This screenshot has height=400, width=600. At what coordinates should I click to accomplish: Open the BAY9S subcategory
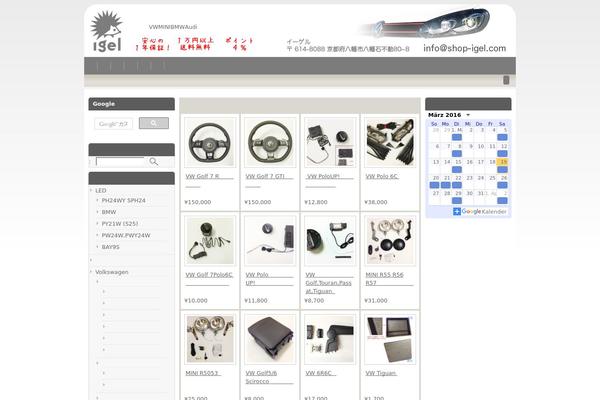111,247
